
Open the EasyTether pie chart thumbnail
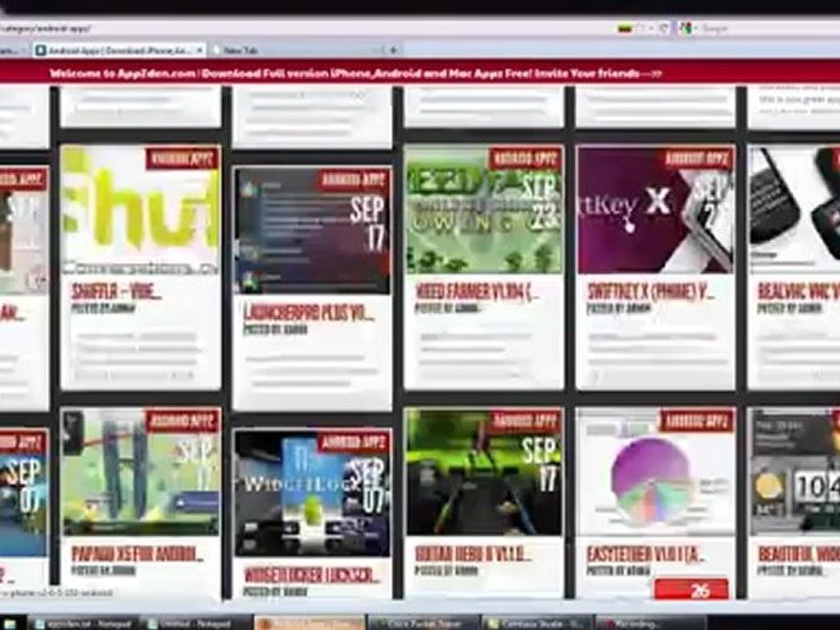(655, 472)
